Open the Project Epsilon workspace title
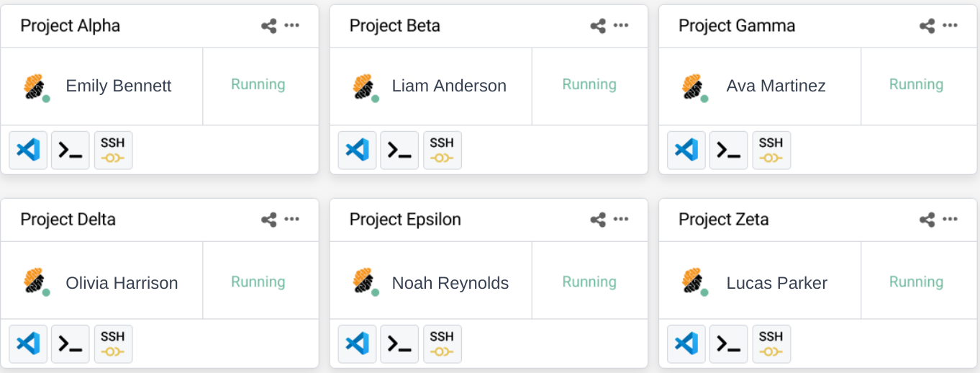Screen dimensions: 980x373 pyautogui.click(x=405, y=220)
